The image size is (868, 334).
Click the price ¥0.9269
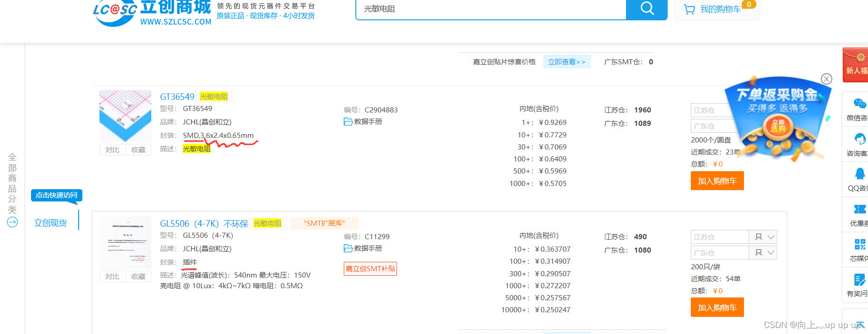pos(553,123)
